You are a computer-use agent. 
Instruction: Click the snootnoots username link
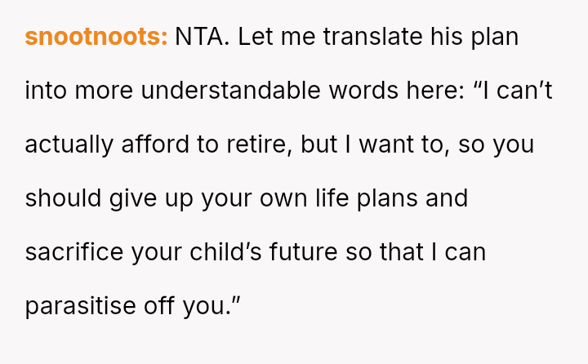pos(96,38)
